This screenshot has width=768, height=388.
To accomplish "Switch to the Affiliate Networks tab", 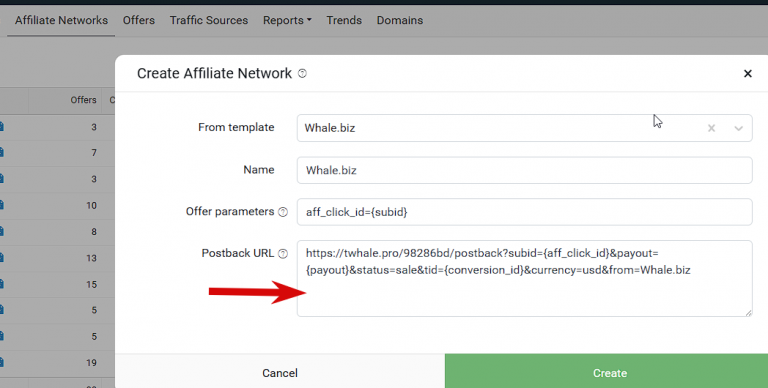I will click(x=61, y=21).
